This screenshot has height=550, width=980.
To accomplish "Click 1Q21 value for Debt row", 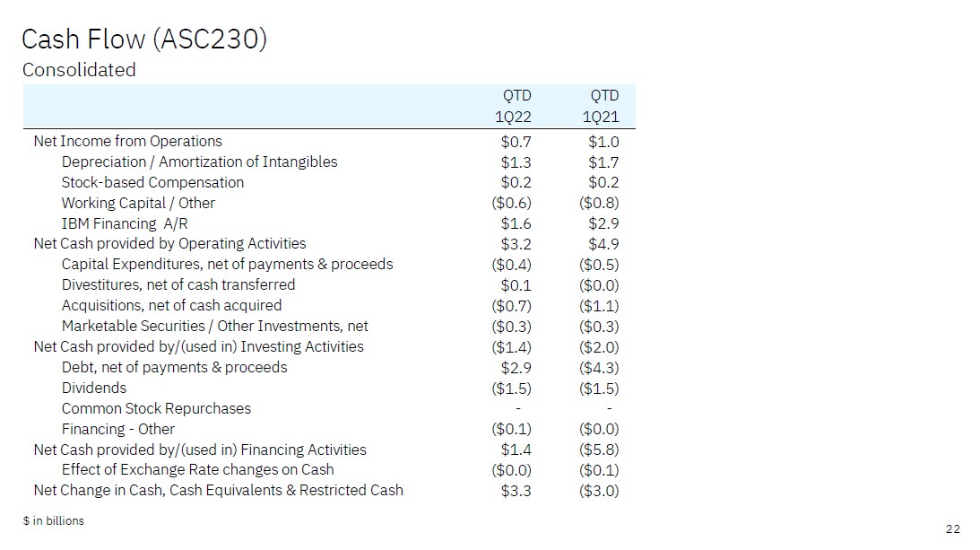I will tap(600, 368).
